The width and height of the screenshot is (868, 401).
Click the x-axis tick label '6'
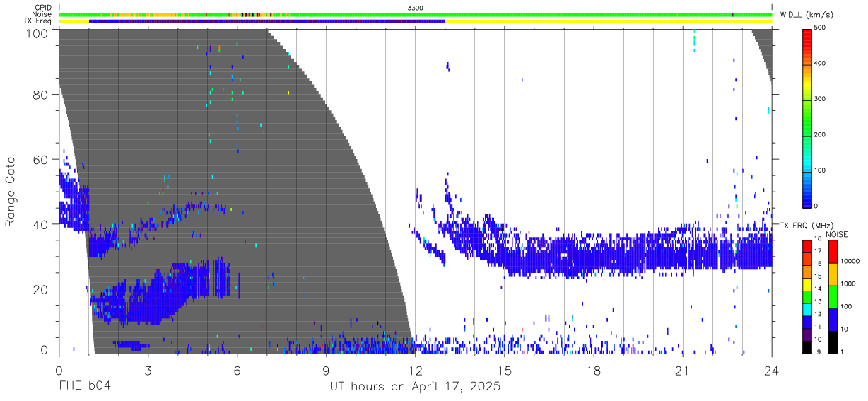[237, 369]
